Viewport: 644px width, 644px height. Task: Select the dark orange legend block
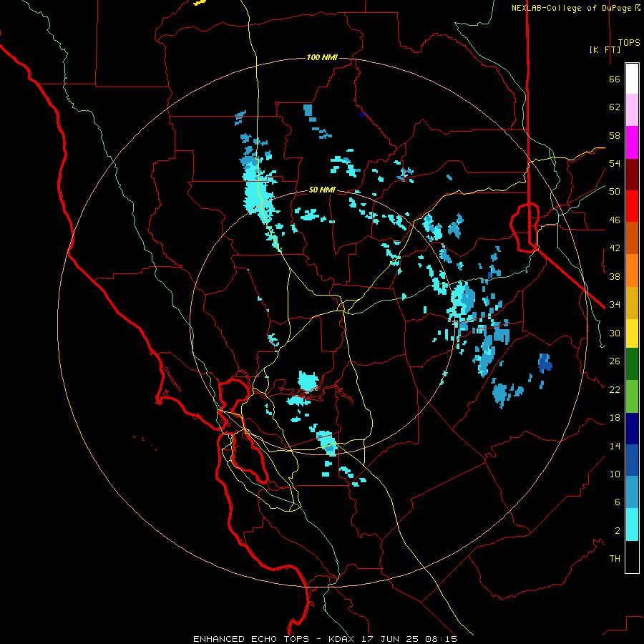pyautogui.click(x=632, y=238)
